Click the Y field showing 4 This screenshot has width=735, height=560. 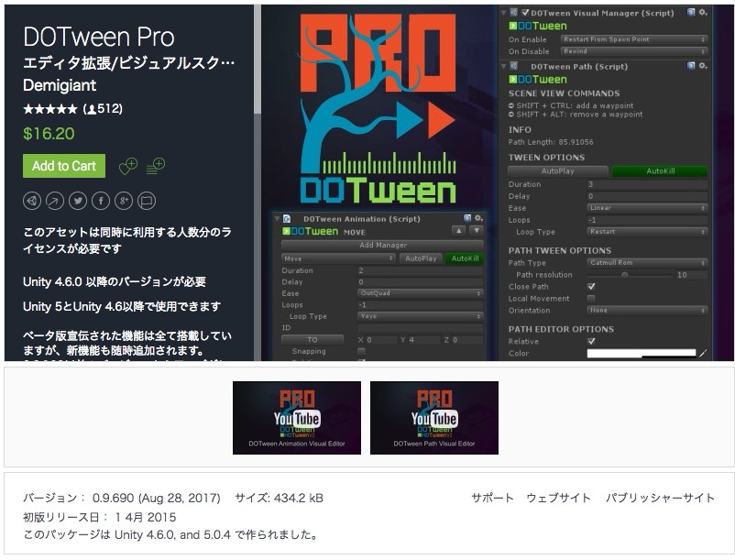tap(424, 340)
